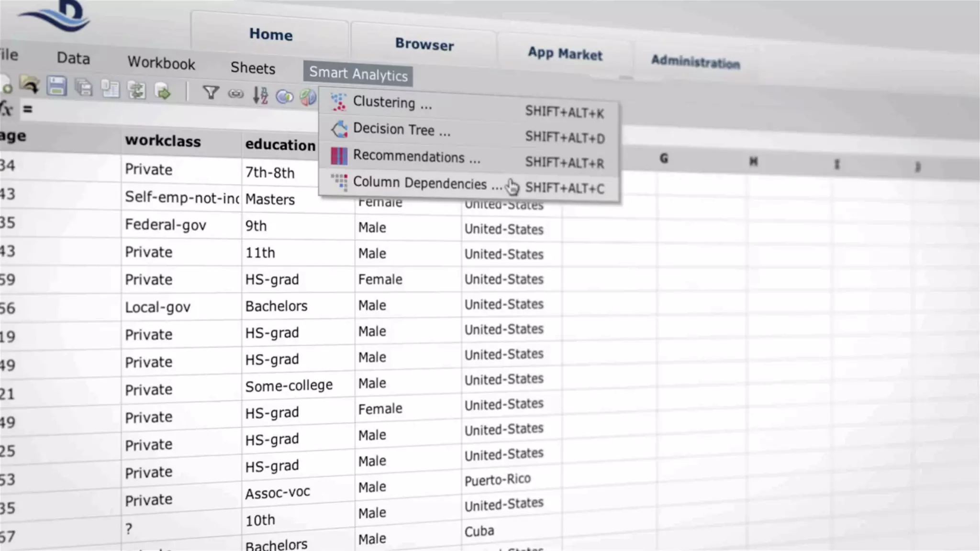Screen dimensions: 980x551
Task: Switch to the Browser tab
Action: (x=424, y=44)
